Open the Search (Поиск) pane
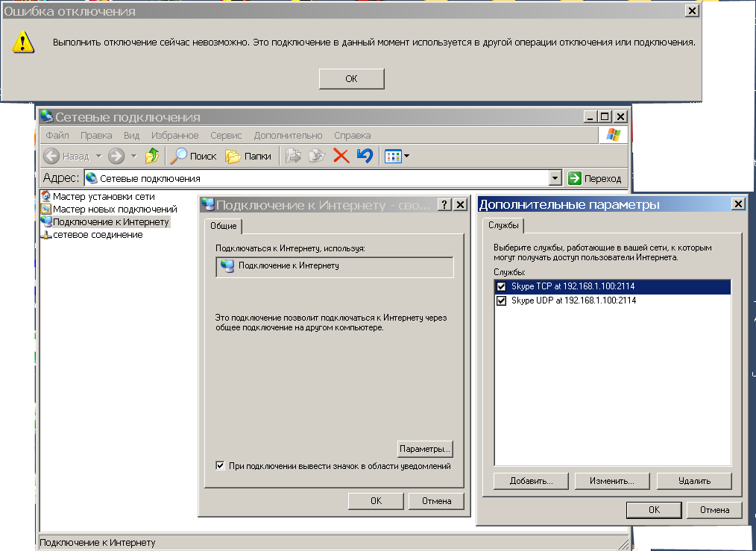Viewport: 756px width, 551px height. 193,156
